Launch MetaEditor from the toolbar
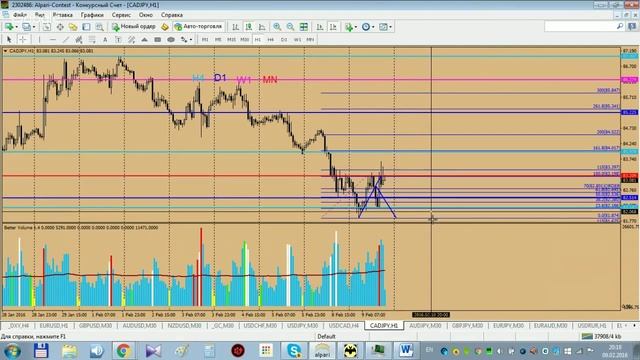Viewport: 640px width, 360px height. pos(164,27)
